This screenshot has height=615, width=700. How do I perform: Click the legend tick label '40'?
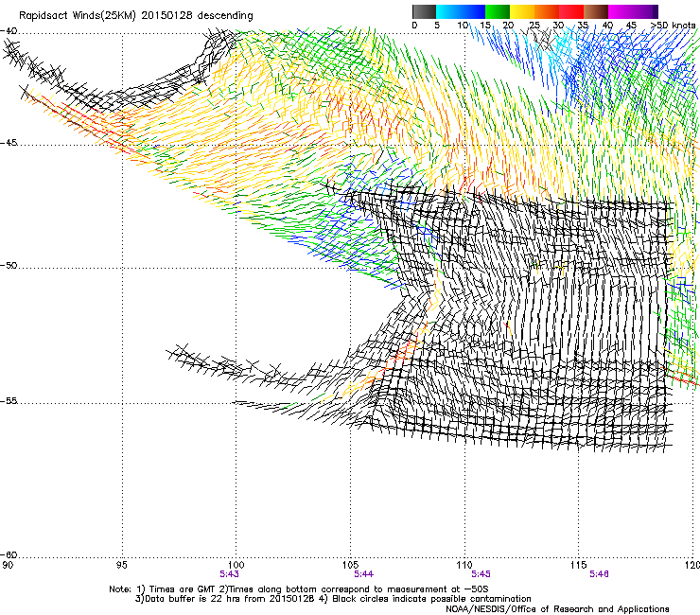click(607, 26)
